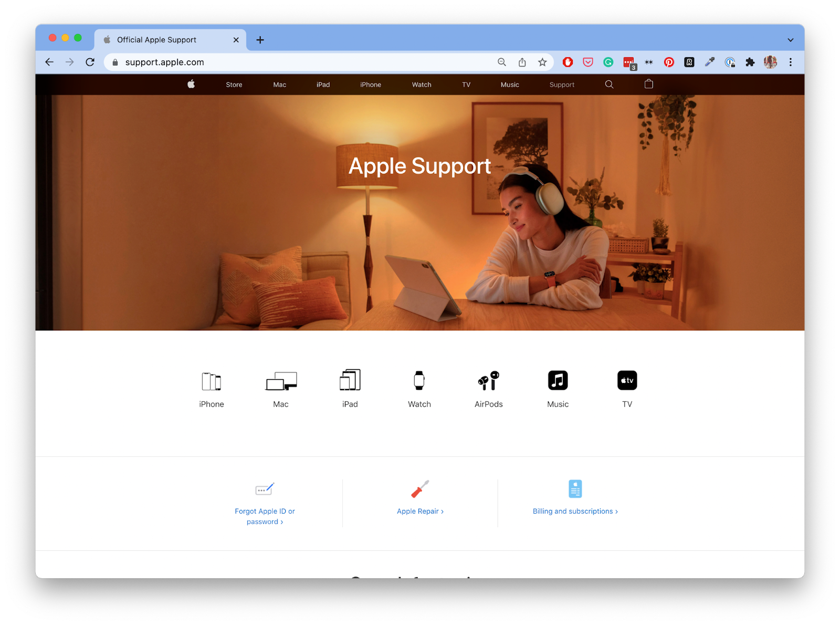Click the Apple logo in the navigation

[191, 84]
